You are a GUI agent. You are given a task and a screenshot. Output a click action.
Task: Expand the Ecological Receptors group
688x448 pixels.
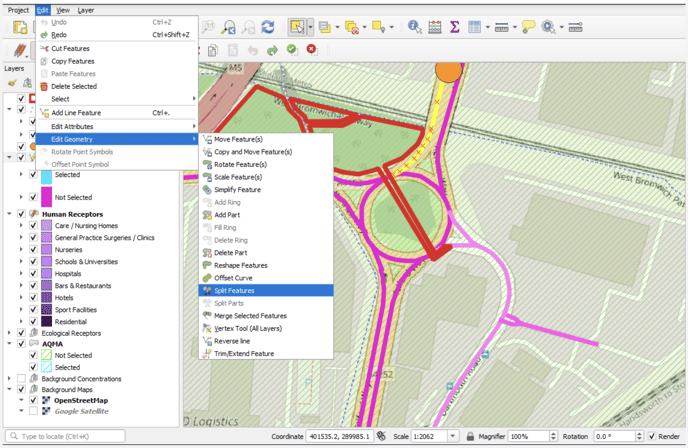pos(8,333)
